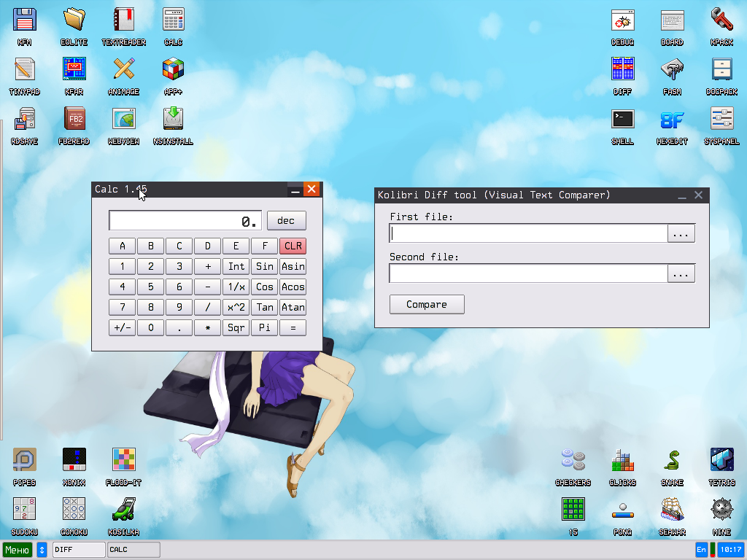Image resolution: width=747 pixels, height=560 pixels.
Task: Open the Меню start menu
Action: pos(17,549)
